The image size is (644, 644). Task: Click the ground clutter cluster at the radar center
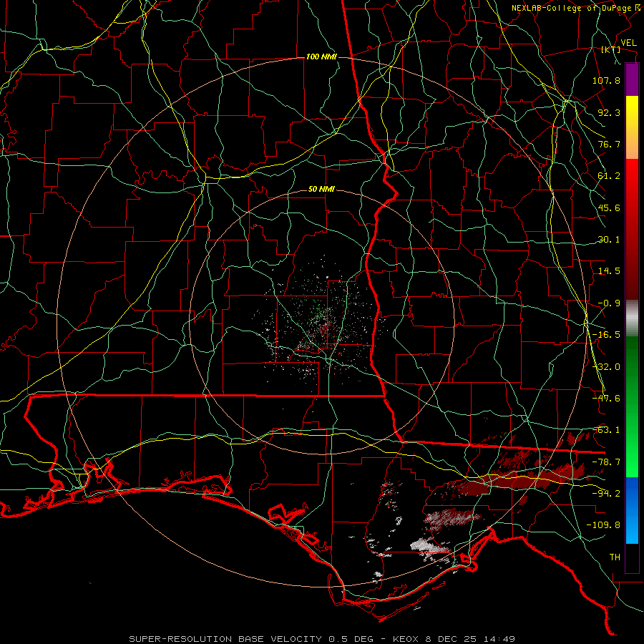pyautogui.click(x=324, y=324)
